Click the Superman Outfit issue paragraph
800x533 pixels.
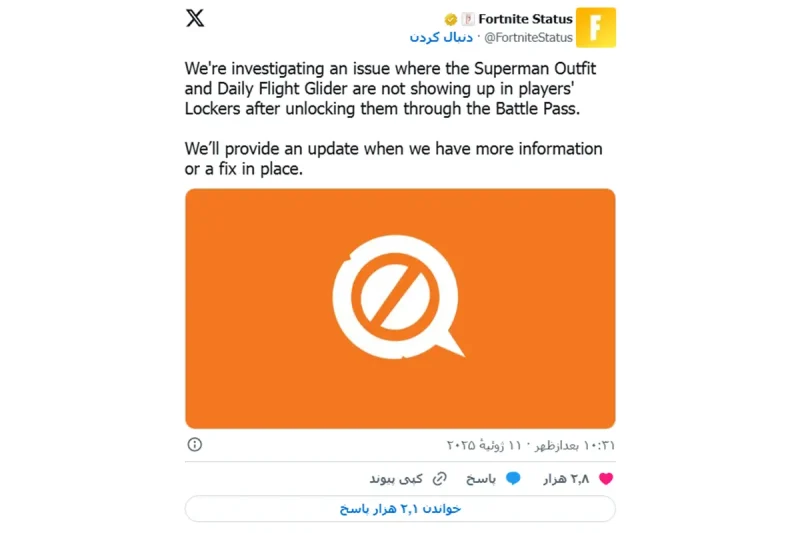(390, 88)
